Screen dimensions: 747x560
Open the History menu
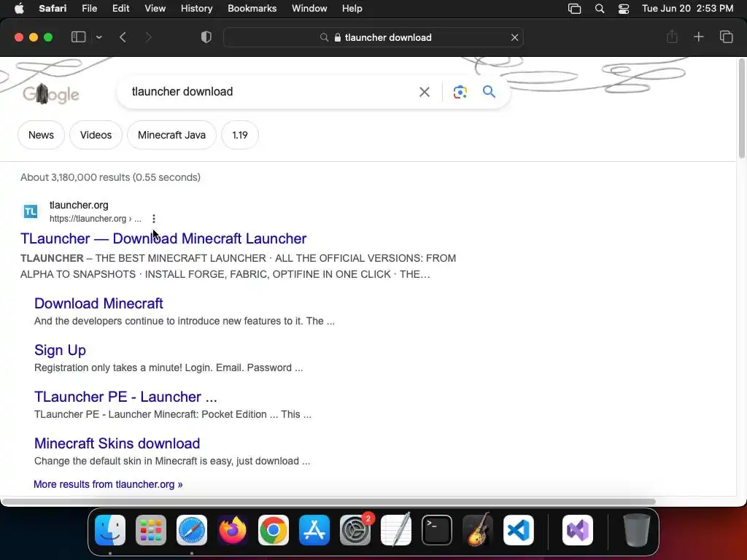(x=196, y=9)
